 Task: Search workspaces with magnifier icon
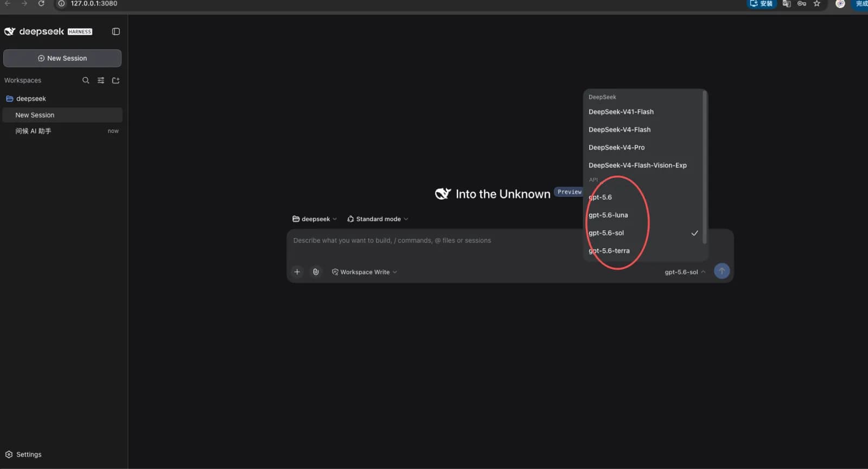86,80
